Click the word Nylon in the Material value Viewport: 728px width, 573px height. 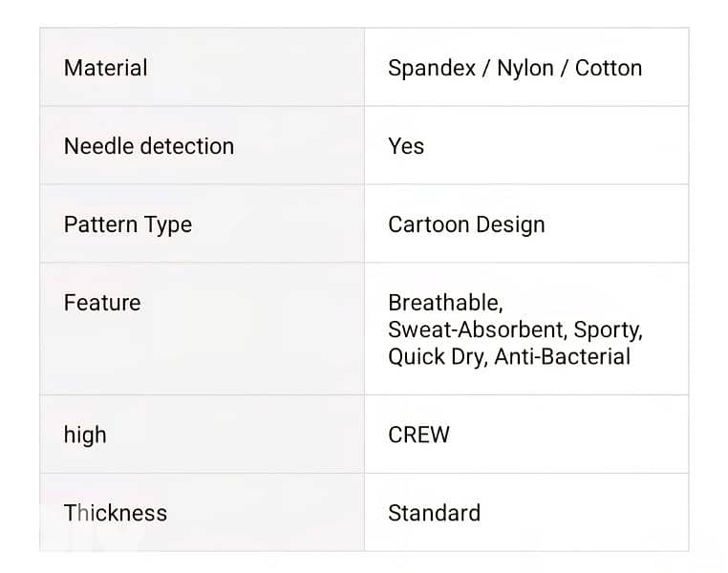(x=525, y=68)
